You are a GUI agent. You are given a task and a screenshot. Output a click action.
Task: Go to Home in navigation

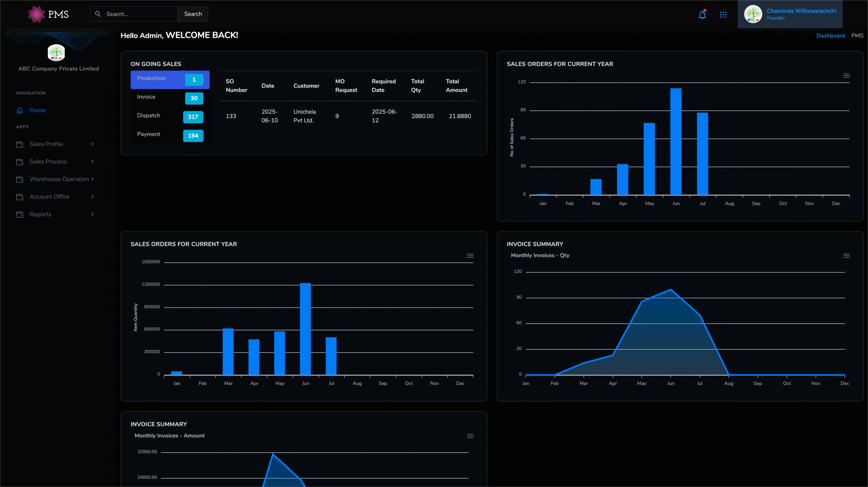click(x=38, y=110)
